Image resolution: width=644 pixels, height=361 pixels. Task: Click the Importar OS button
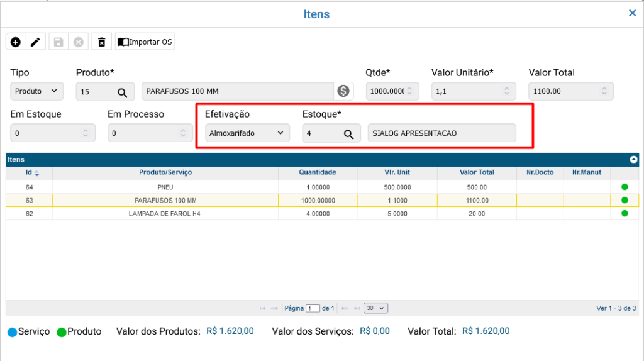pos(145,42)
